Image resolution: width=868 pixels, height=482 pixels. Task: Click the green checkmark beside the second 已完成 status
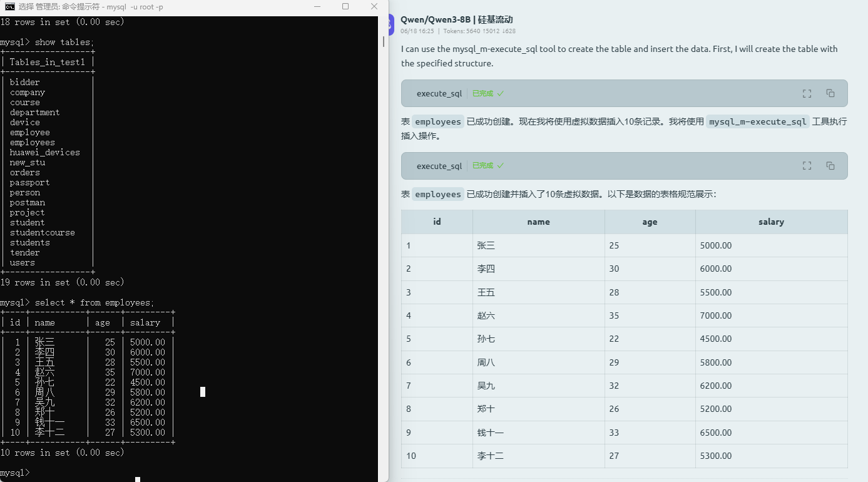501,165
